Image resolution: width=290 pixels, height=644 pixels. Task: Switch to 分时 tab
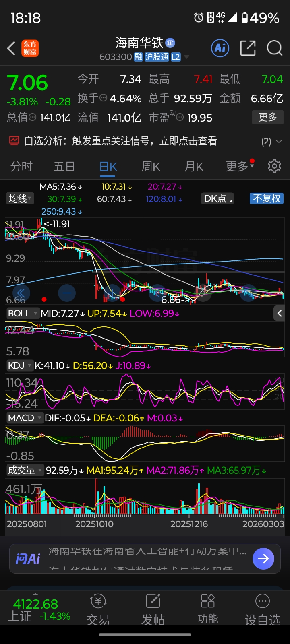[x=21, y=166]
